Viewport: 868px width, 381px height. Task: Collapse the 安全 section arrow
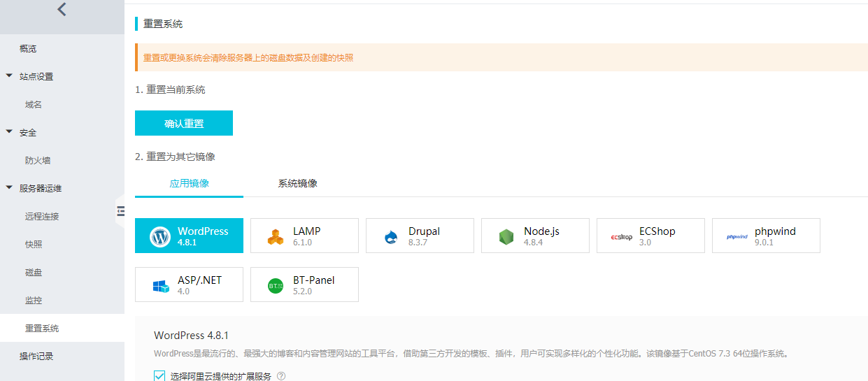coord(9,131)
